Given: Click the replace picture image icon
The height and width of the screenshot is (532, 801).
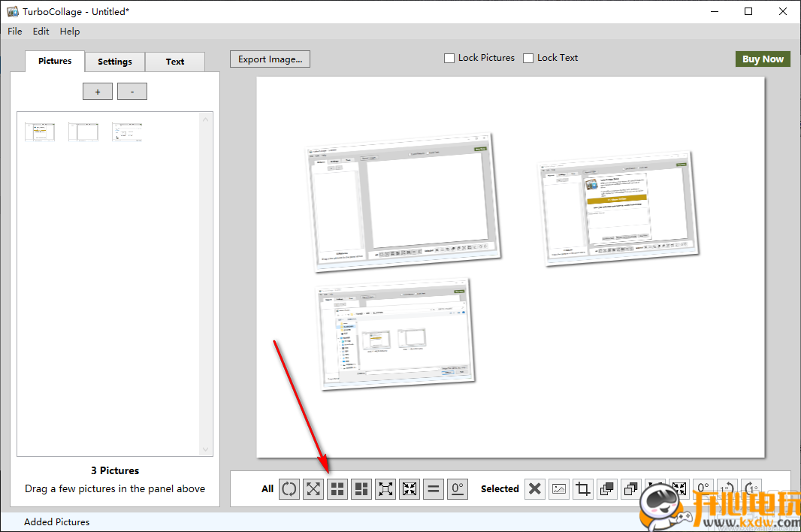Looking at the screenshot, I should [558, 489].
